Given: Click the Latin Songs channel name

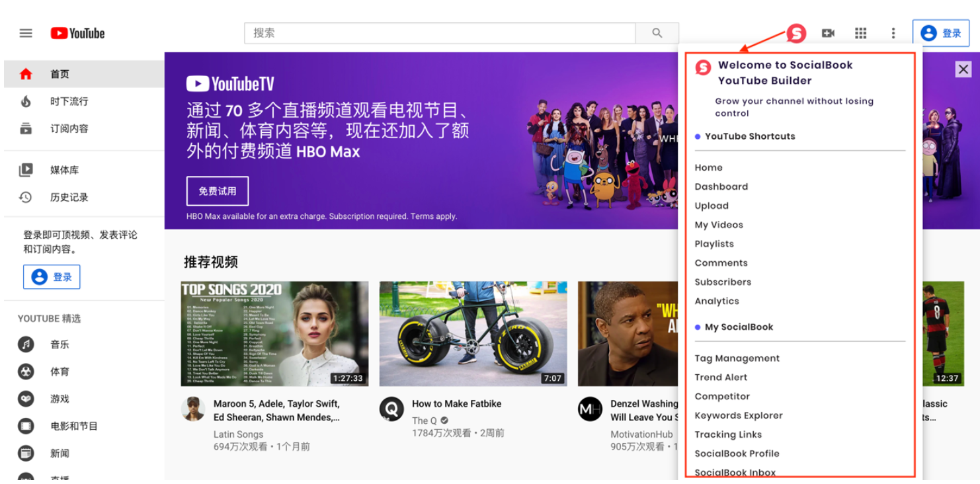Looking at the screenshot, I should (238, 434).
